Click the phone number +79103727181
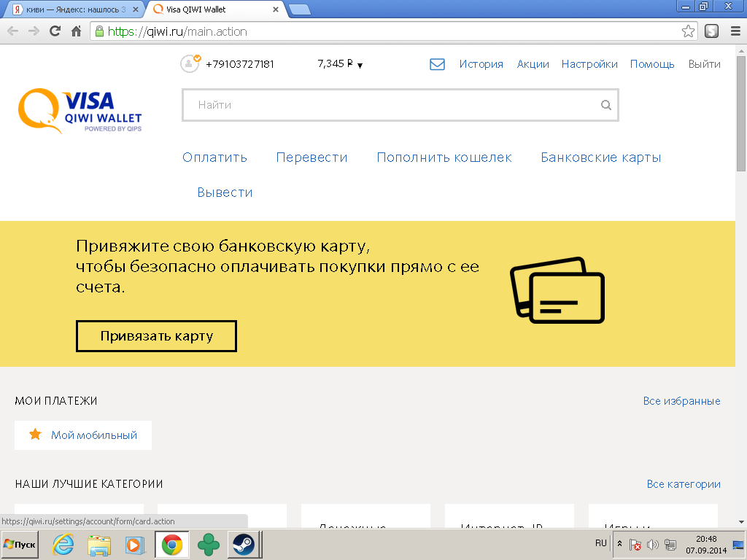 (x=239, y=64)
